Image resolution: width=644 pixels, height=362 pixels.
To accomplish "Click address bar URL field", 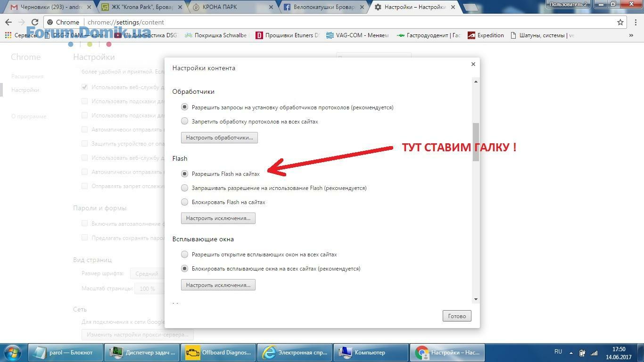I will [x=330, y=22].
